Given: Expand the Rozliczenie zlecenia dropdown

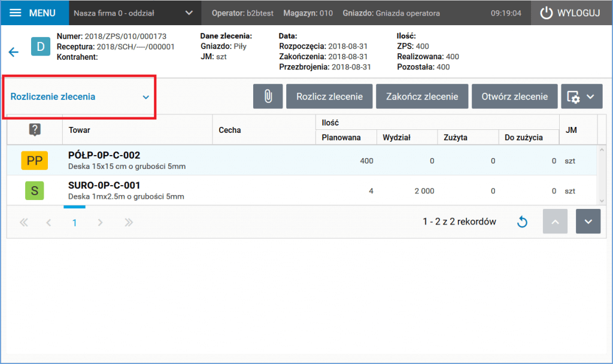Looking at the screenshot, I should pyautogui.click(x=80, y=96).
